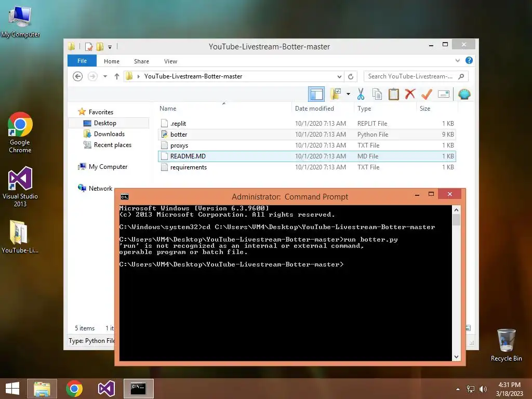This screenshot has width=532, height=399.
Task: Expand the folder options dropdown arrow
Action: pyautogui.click(x=348, y=94)
